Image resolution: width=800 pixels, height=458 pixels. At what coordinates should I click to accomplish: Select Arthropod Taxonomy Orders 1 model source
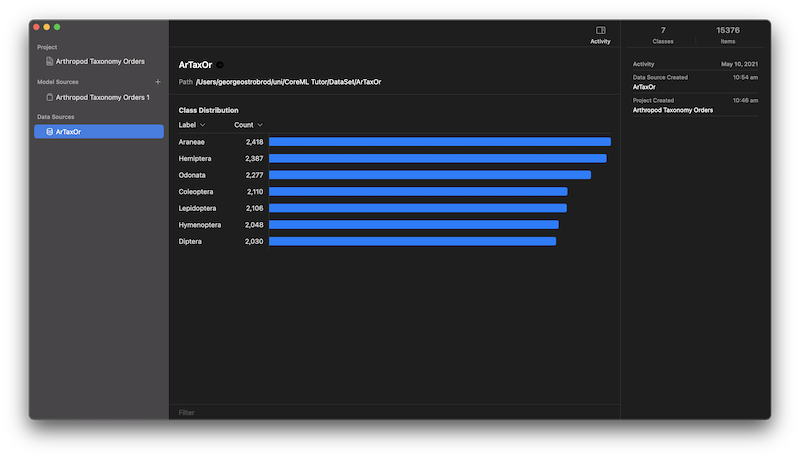[102, 97]
